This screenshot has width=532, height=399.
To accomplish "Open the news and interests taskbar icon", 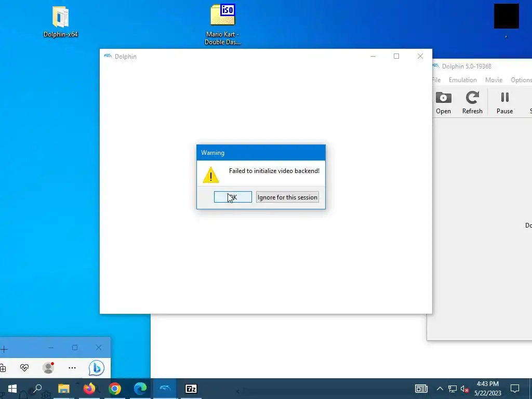I will [421, 389].
